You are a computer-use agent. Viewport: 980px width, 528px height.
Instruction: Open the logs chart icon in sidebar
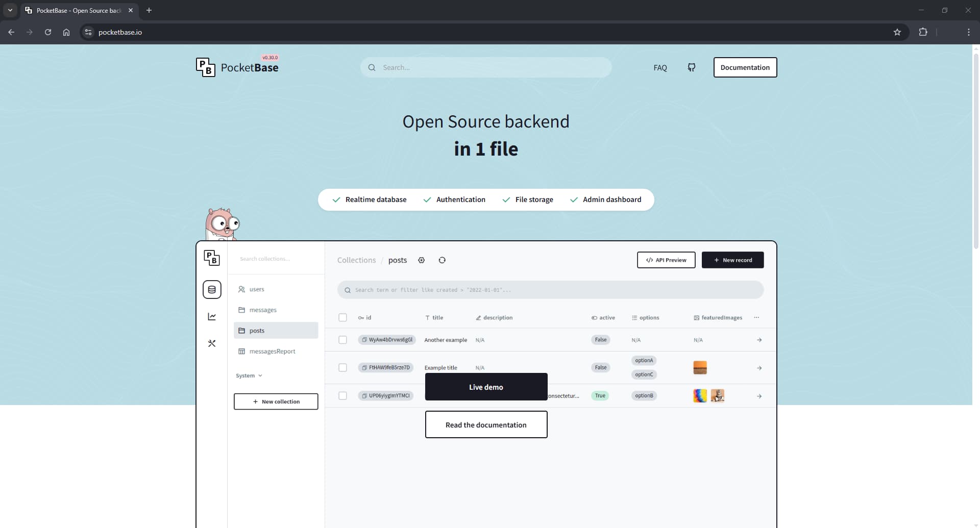coord(212,317)
